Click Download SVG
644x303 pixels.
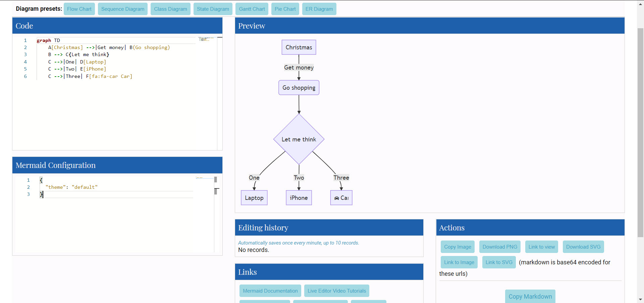pyautogui.click(x=583, y=247)
